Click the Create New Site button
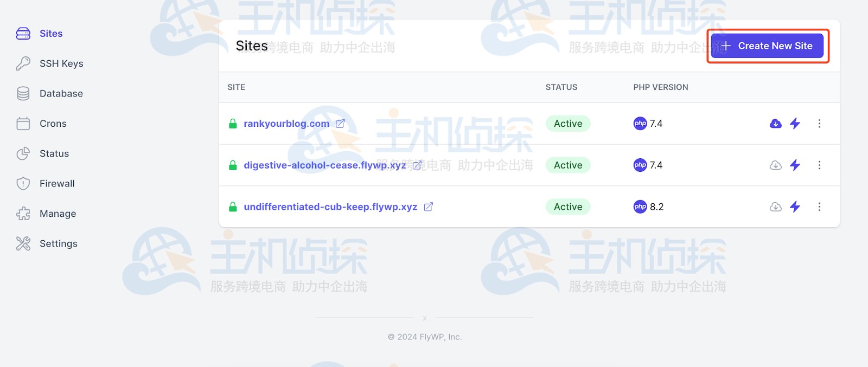868x367 pixels. coord(767,46)
